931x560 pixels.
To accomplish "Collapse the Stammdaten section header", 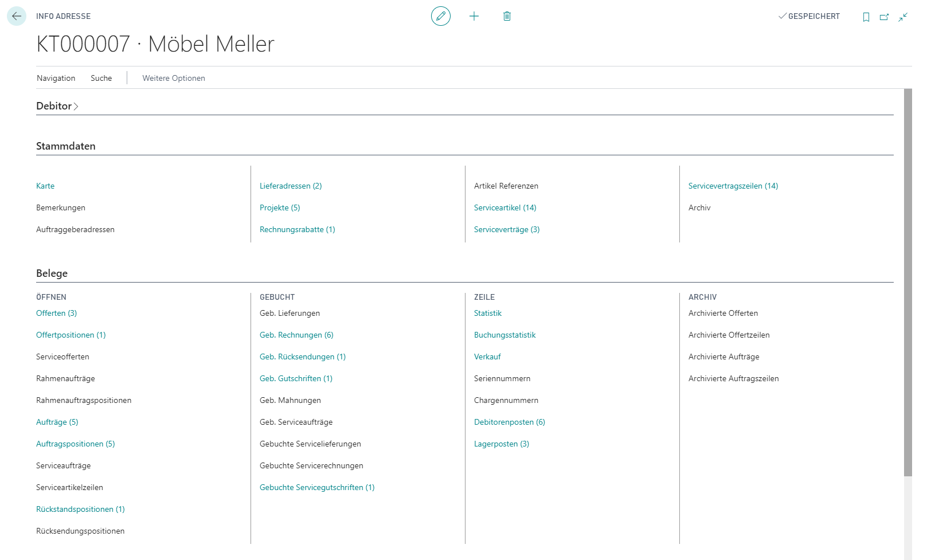I will pos(66,146).
